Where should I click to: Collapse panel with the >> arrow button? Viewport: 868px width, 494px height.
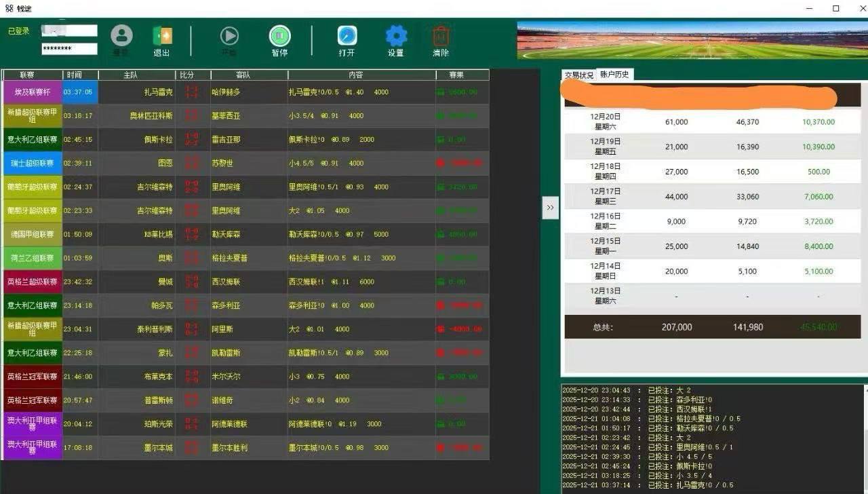pyautogui.click(x=550, y=208)
